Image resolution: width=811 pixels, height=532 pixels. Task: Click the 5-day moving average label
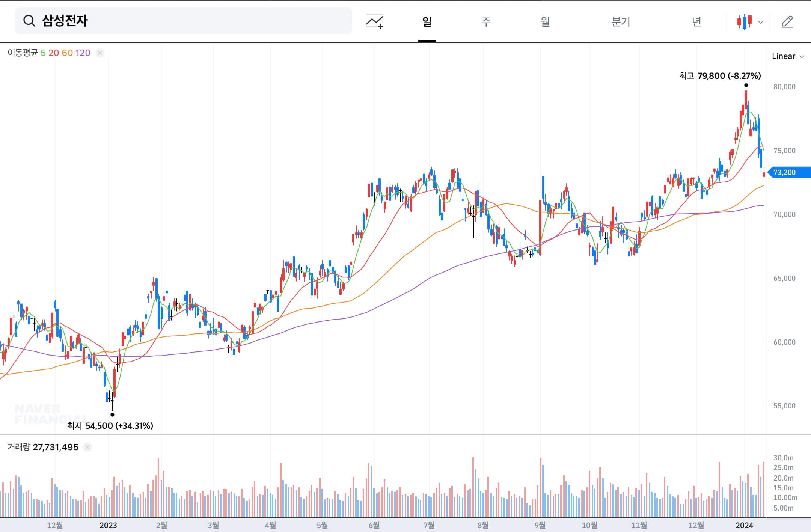tap(43, 53)
